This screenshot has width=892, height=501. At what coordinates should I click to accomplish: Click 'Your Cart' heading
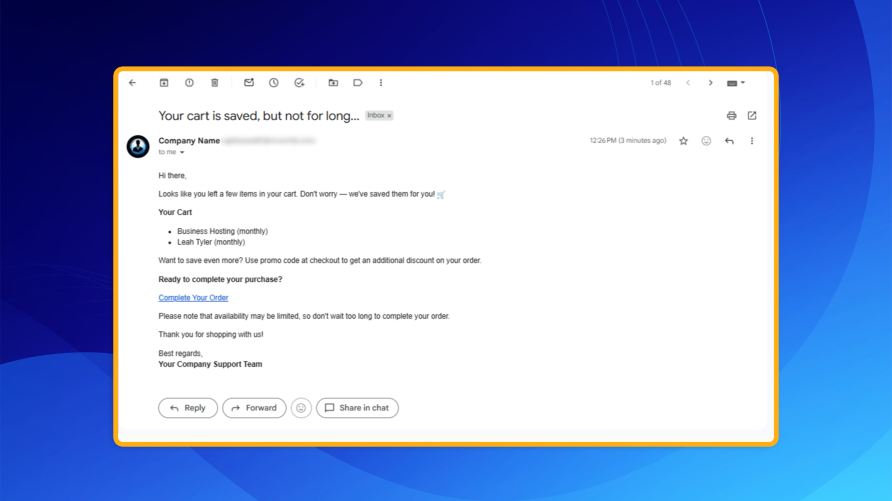pos(175,212)
